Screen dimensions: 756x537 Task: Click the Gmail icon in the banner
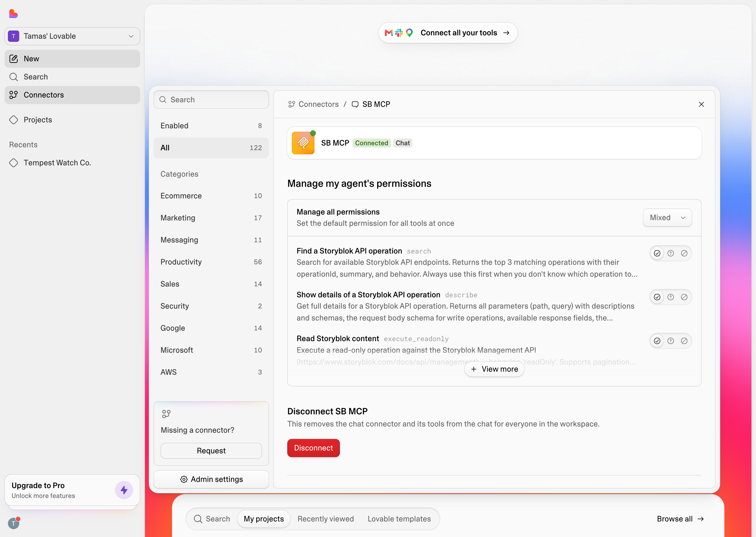click(x=389, y=33)
